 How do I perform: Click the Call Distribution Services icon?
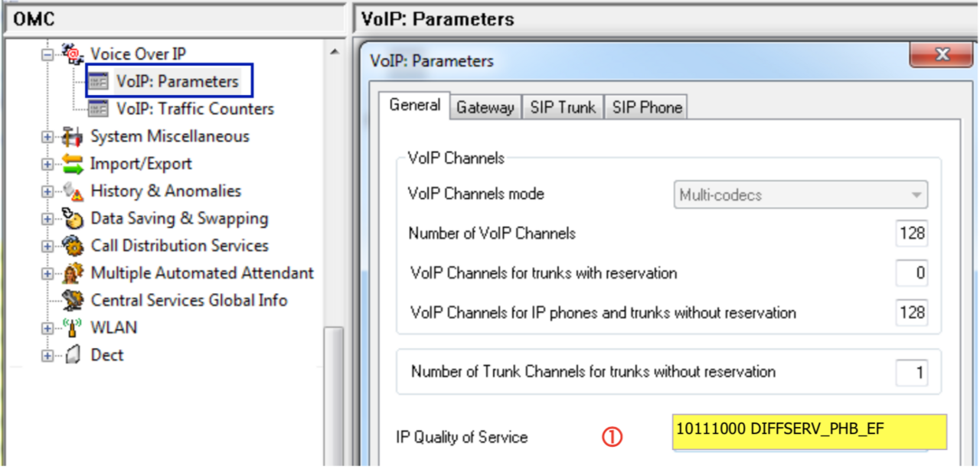[x=73, y=246]
